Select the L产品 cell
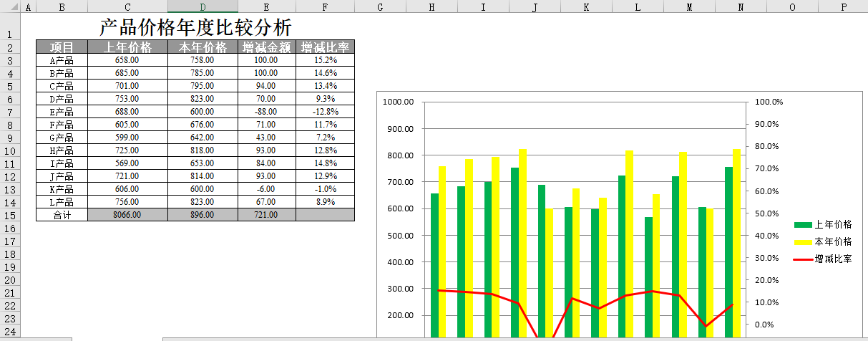The image size is (868, 341). click(62, 202)
